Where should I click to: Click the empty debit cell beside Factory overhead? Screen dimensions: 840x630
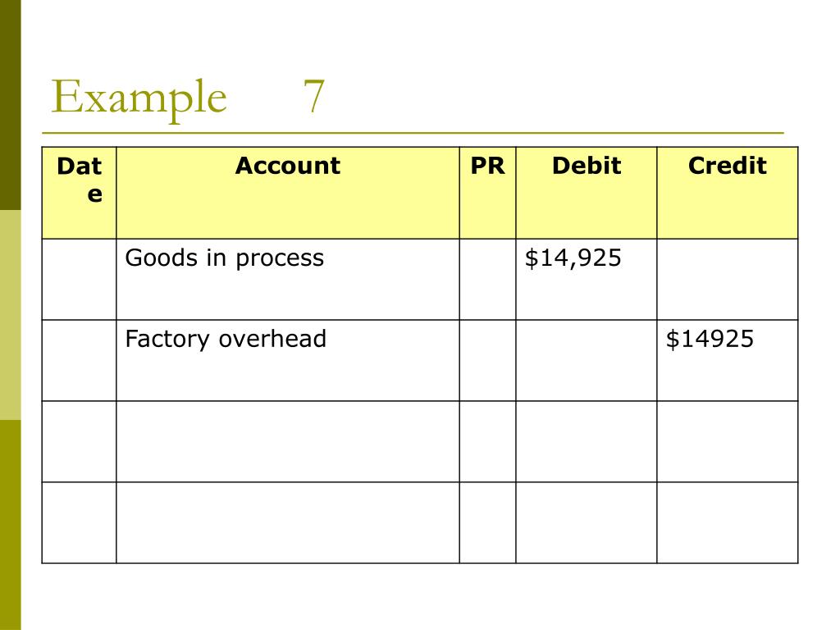pyautogui.click(x=586, y=361)
